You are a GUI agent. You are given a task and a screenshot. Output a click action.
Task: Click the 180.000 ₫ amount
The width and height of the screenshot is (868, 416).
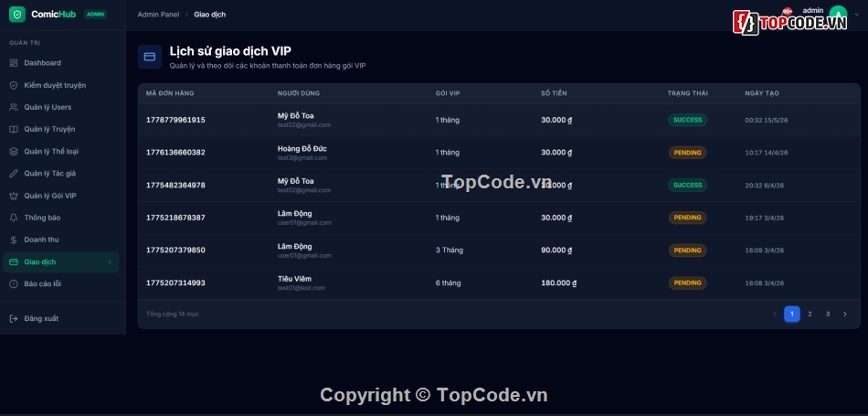[558, 283]
